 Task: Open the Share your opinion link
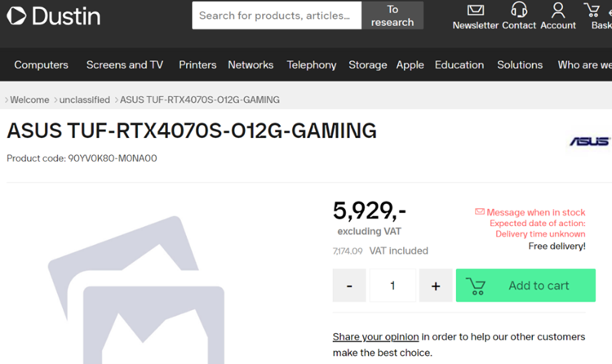pos(375,337)
